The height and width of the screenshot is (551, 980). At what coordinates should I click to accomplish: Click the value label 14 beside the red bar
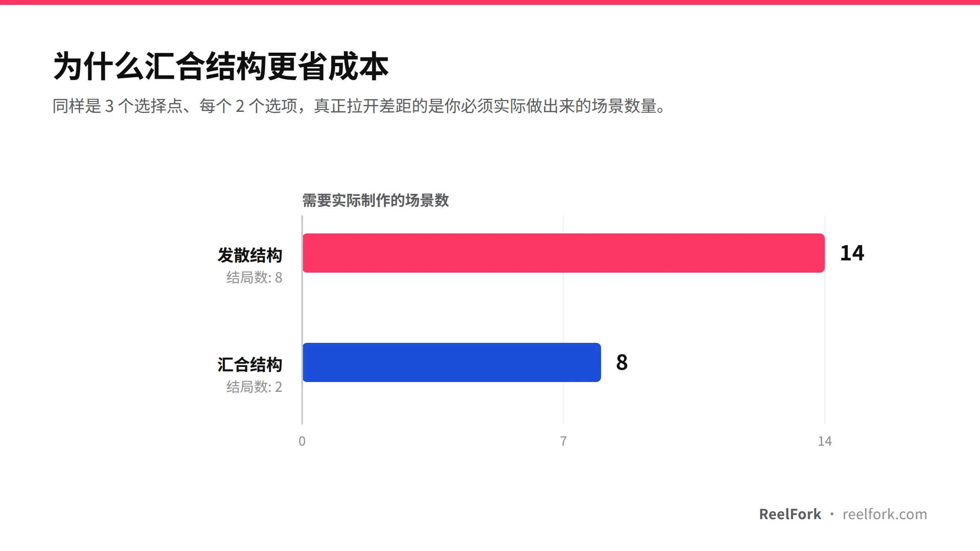pos(852,253)
